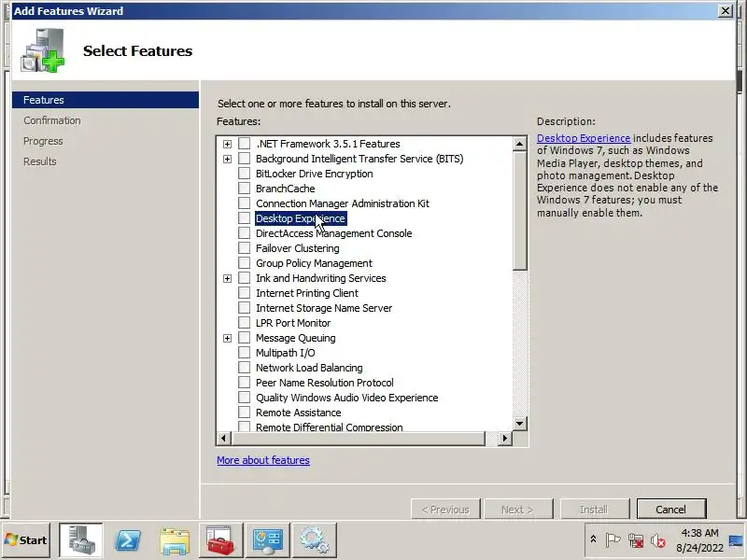Click the horizontal scroll left arrow
Viewport: 747px width, 560px height.
point(223,438)
